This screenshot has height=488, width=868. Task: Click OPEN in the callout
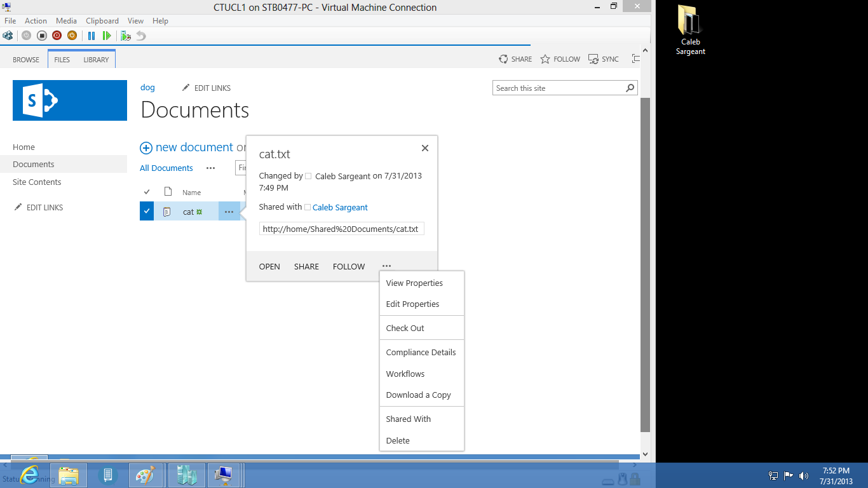coord(269,266)
